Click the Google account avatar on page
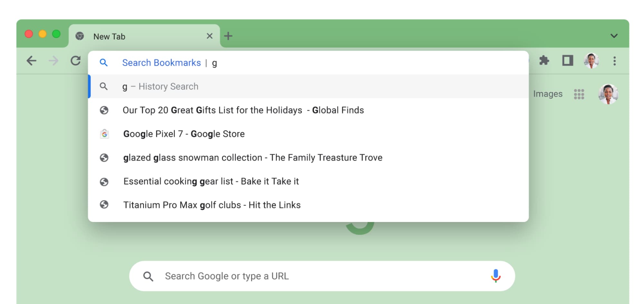Viewport: 644px width, 304px height. pos(608,94)
